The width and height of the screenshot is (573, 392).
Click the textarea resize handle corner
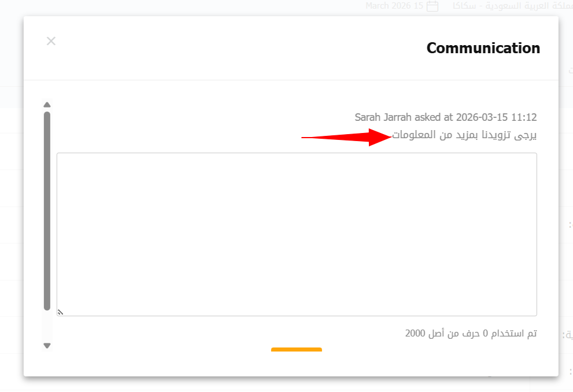(x=60, y=312)
